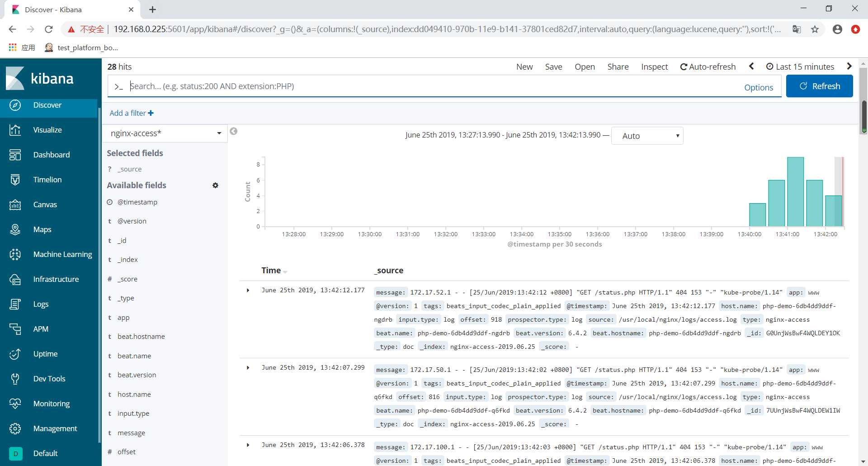Open the Visualize chart icon
Image resolution: width=868 pixels, height=466 pixels.
point(15,130)
